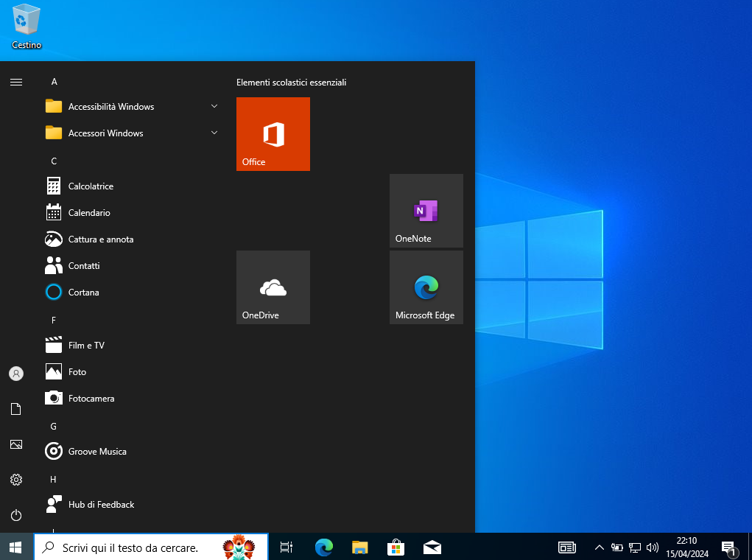The width and height of the screenshot is (752, 560).
Task: Open the notification action center
Action: (x=728, y=547)
